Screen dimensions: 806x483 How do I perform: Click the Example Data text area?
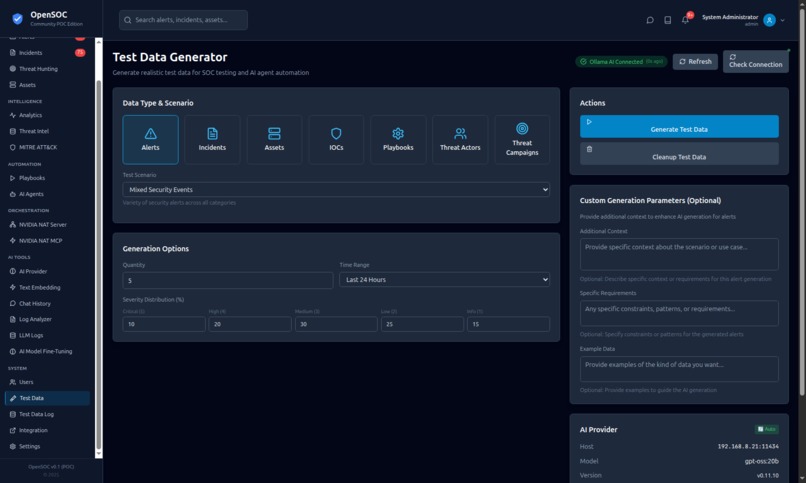679,369
